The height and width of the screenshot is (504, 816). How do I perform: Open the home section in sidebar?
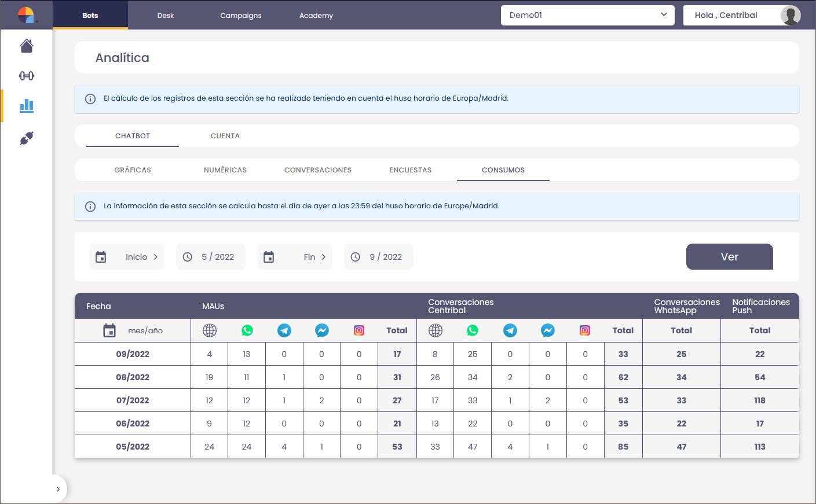27,46
